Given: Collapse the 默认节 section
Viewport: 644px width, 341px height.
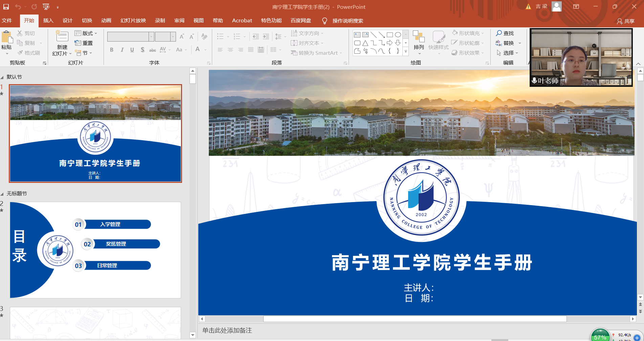Looking at the screenshot, I should (x=2, y=77).
